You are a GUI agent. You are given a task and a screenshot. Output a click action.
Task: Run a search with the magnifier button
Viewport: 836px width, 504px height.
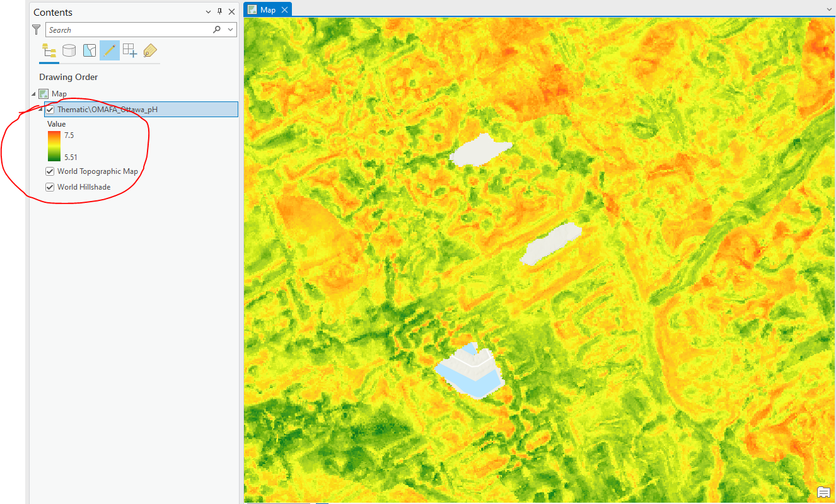pos(217,29)
